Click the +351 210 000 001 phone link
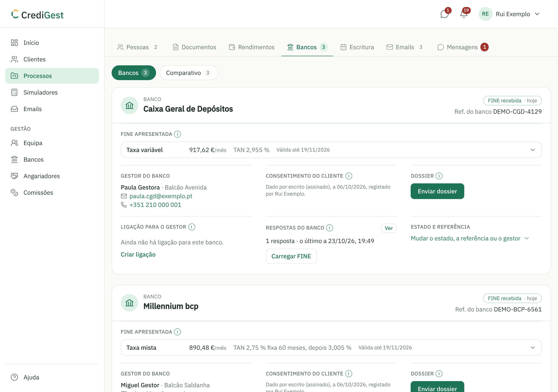Screen dimensions: 558x392 (x=155, y=205)
